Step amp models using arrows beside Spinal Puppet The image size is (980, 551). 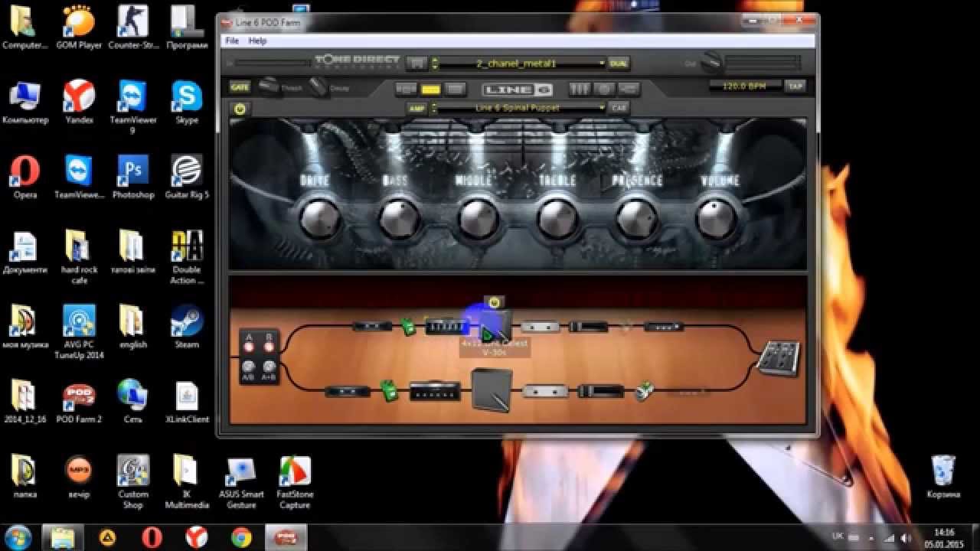[435, 108]
